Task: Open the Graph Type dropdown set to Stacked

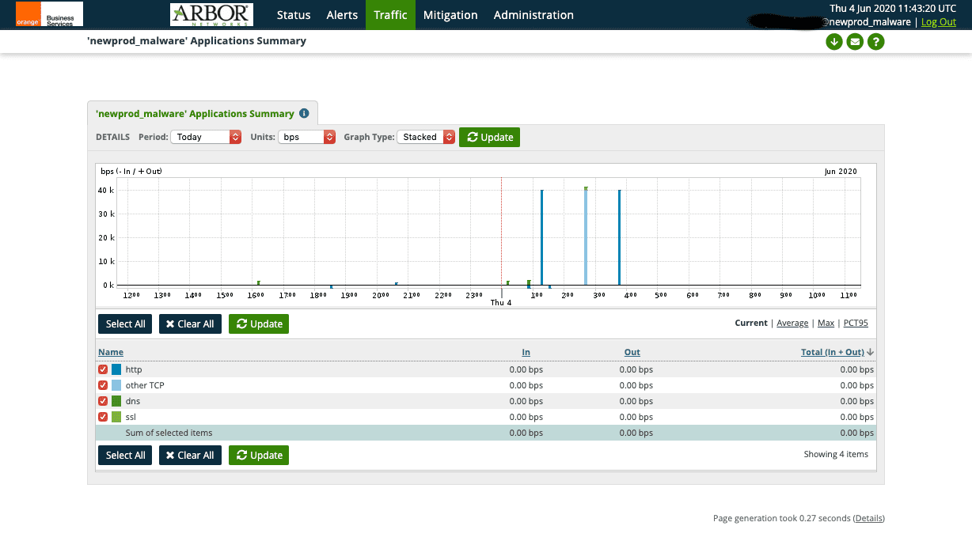Action: tap(426, 137)
